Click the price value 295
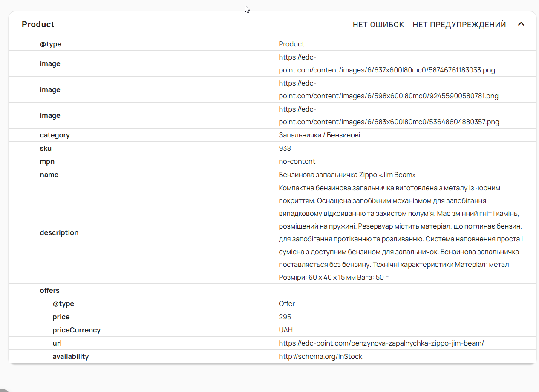539x392 pixels. click(285, 317)
